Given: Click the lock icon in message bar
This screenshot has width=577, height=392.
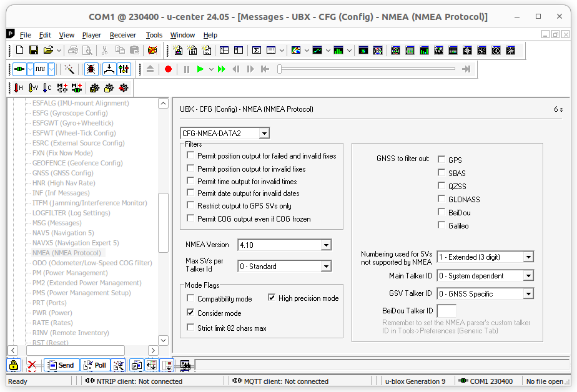Looking at the screenshot, I should click(14, 365).
